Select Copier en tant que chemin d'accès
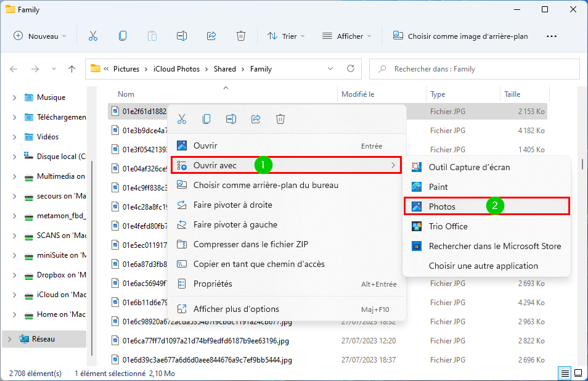The height and width of the screenshot is (381, 588). [x=287, y=264]
